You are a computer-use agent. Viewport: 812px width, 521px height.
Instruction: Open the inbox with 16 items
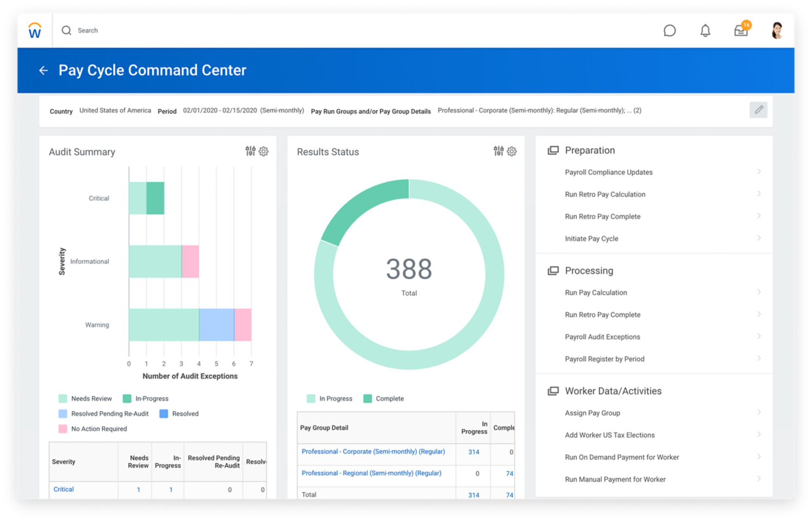(741, 30)
